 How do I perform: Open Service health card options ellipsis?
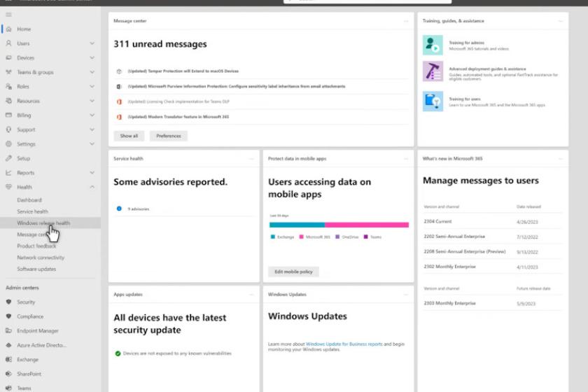click(251, 159)
